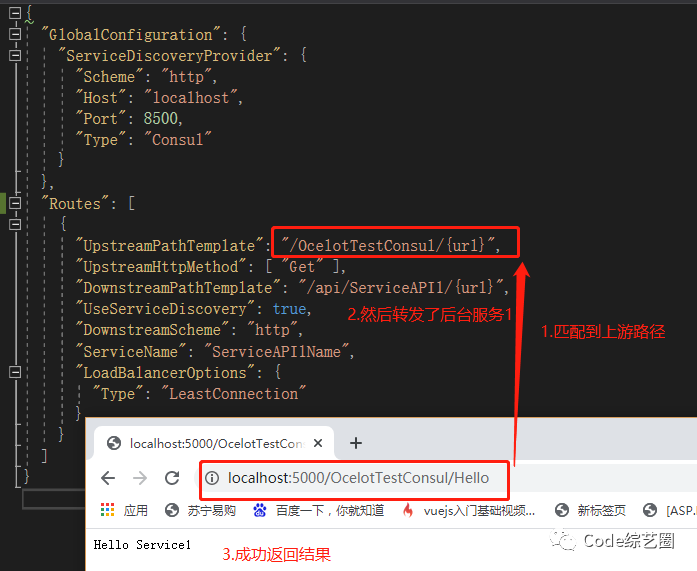Open the vuejs入门基础视频 bookmark

click(468, 510)
